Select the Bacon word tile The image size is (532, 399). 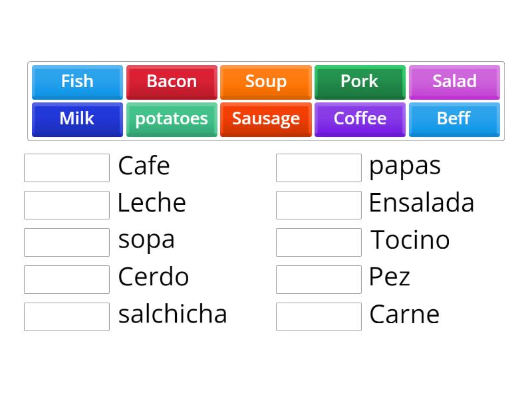click(172, 82)
